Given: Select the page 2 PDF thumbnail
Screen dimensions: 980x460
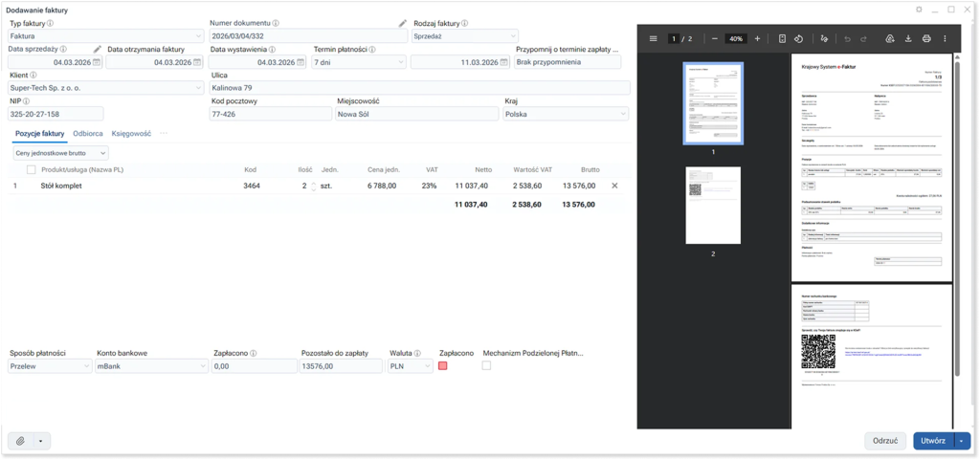Looking at the screenshot, I should [x=713, y=208].
